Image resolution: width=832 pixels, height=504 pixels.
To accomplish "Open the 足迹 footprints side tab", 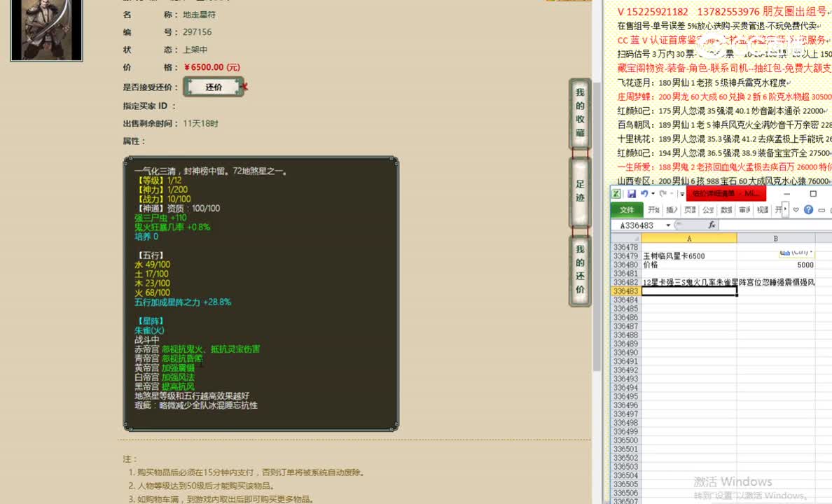I will (580, 191).
